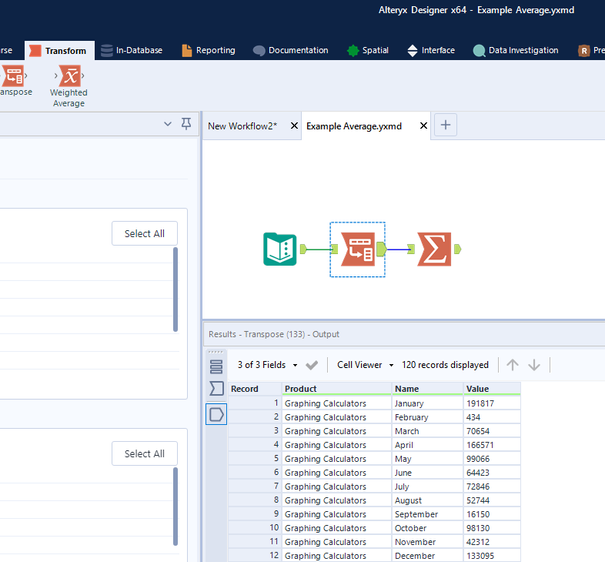Open the configuration panel chevron dropdown
The width and height of the screenshot is (605, 562).
click(167, 124)
